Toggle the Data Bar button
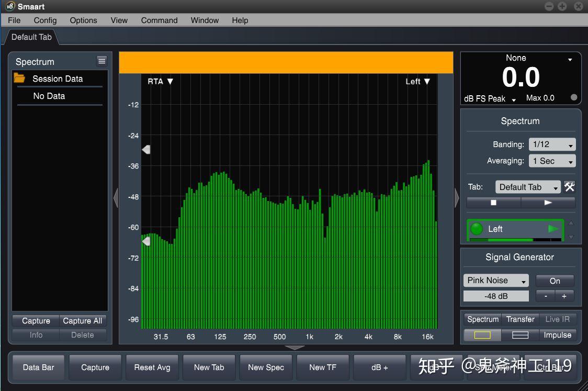Image resolution: width=588 pixels, height=391 pixels. pyautogui.click(x=39, y=367)
